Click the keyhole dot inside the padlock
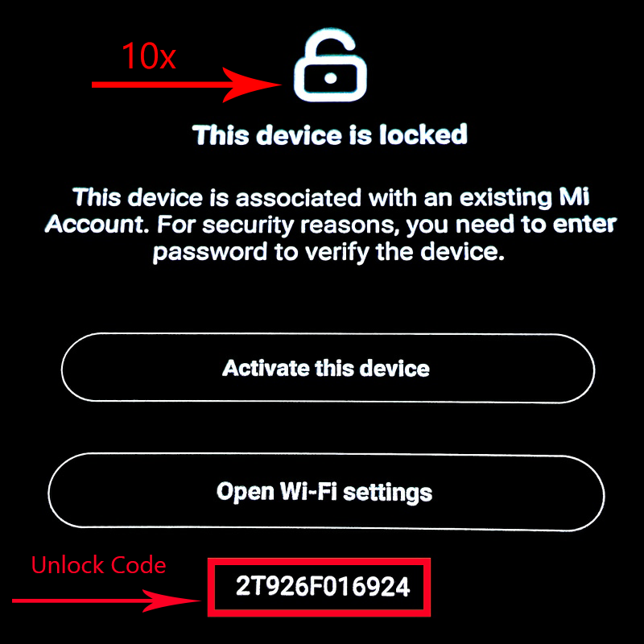The image size is (644, 644). (x=331, y=78)
